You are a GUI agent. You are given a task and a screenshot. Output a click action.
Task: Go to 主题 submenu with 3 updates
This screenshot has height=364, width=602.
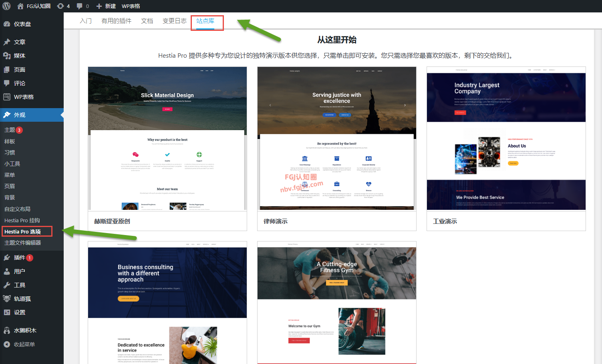[10, 130]
